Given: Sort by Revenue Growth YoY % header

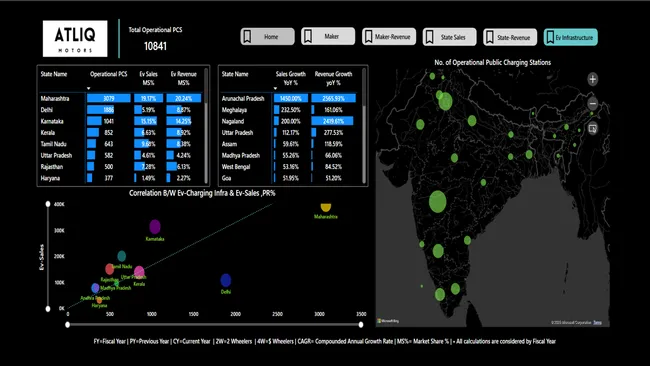Looking at the screenshot, I should [x=333, y=78].
